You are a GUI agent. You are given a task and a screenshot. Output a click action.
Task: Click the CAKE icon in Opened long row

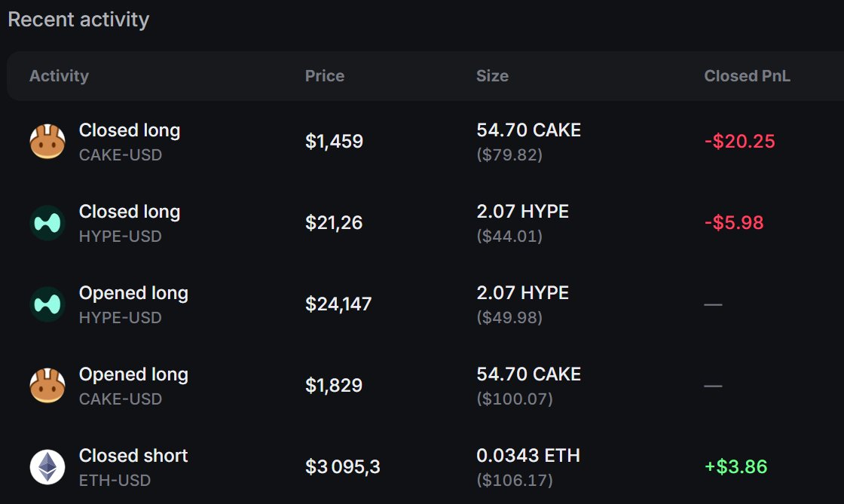click(47, 386)
